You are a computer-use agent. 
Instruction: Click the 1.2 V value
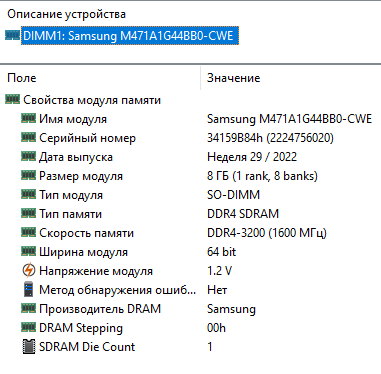(x=219, y=271)
